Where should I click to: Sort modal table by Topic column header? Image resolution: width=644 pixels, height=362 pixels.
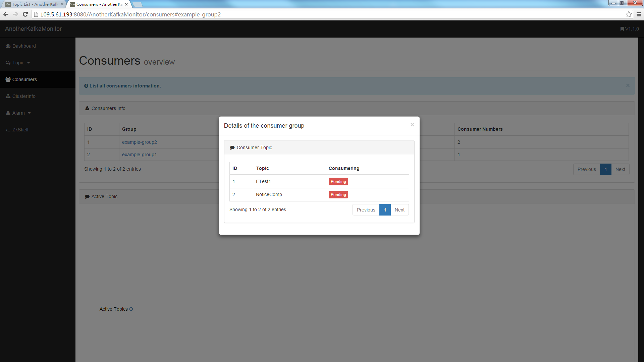[263, 169]
